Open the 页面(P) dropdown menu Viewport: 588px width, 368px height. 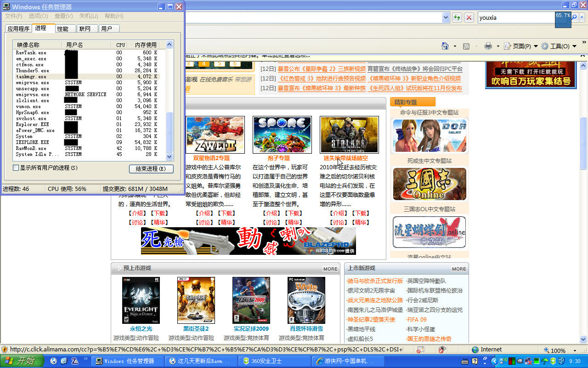click(x=521, y=46)
